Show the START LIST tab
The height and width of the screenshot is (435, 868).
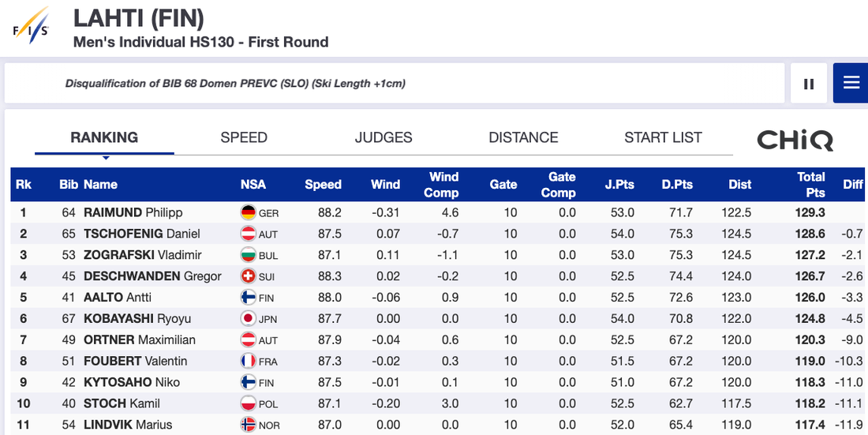(663, 137)
